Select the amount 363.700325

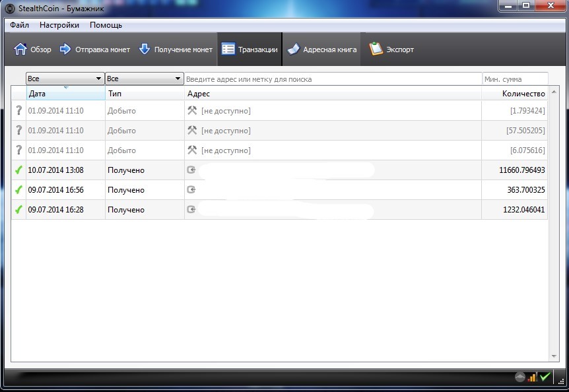coord(526,189)
